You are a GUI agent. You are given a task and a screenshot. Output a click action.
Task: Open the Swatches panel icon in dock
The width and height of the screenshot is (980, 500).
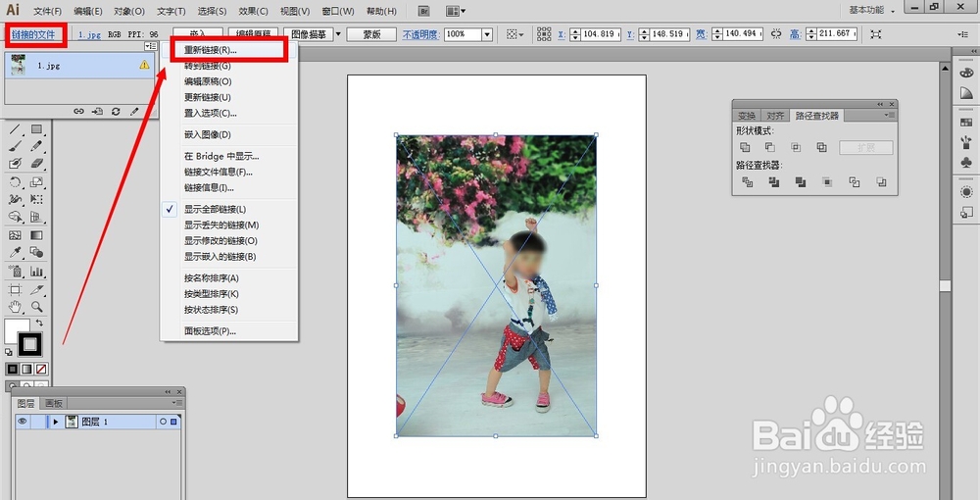[966, 124]
